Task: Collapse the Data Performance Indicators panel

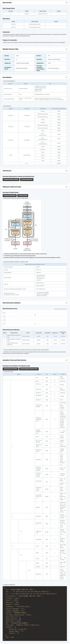Action: click(67, 303)
